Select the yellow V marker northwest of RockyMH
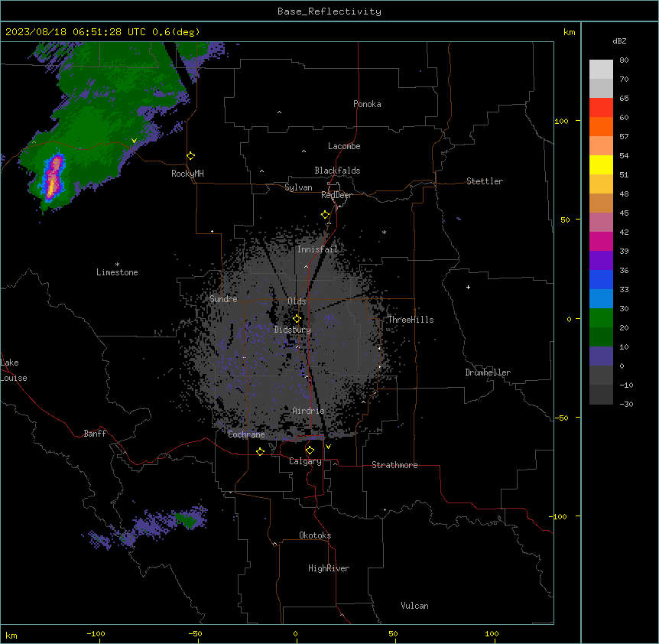Viewport: 659px width, 644px height. point(134,141)
